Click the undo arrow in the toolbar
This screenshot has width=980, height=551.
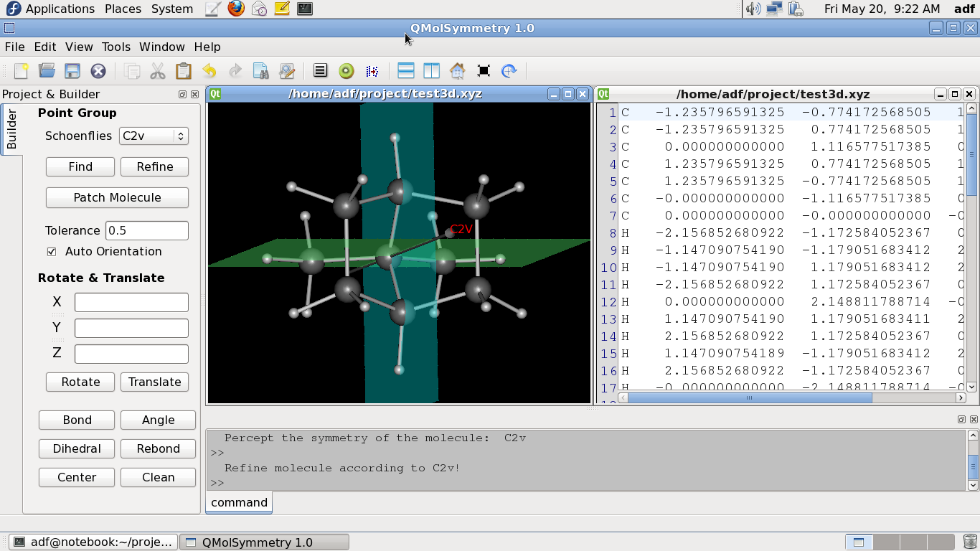[x=209, y=70]
